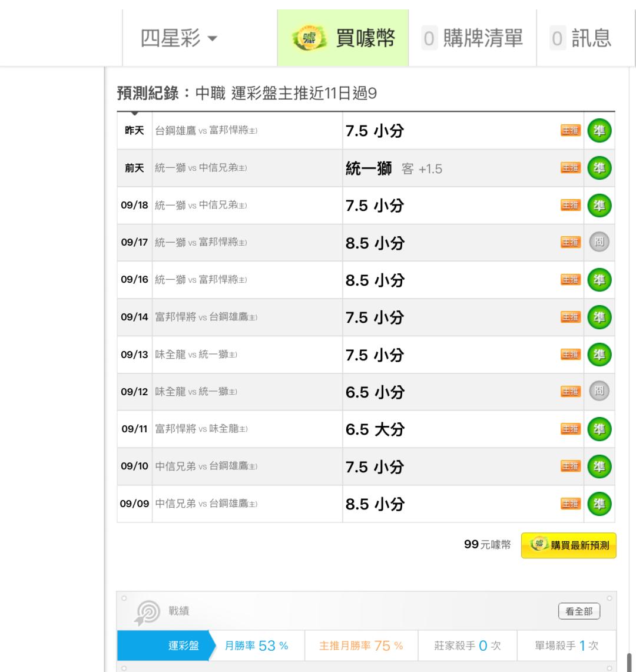Open the 購牌清單 tab
Viewport: 636px width, 672px height.
(x=472, y=38)
